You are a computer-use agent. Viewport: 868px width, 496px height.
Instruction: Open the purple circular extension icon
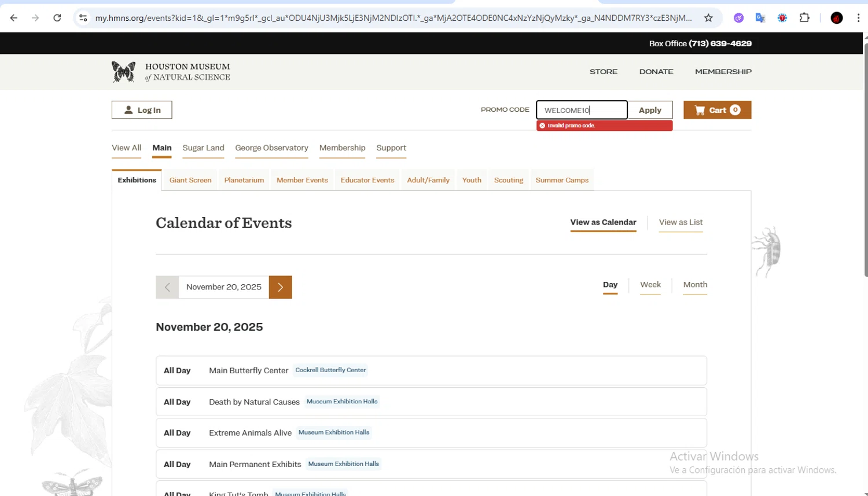pyautogui.click(x=738, y=18)
